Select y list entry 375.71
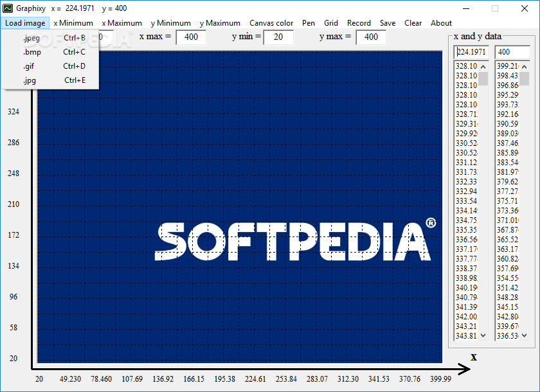 tap(508, 201)
